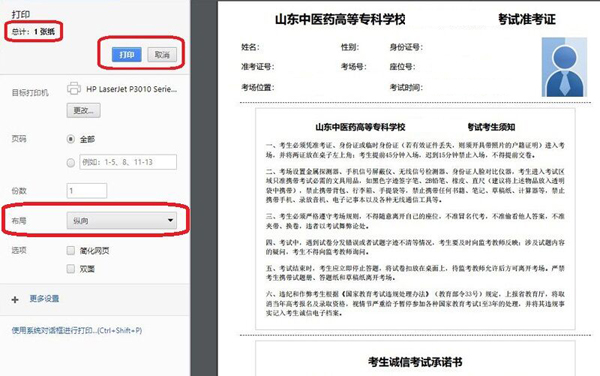Screen dimensions: 600x376
Task: Click the blue 打印 print button
Action: click(x=127, y=55)
